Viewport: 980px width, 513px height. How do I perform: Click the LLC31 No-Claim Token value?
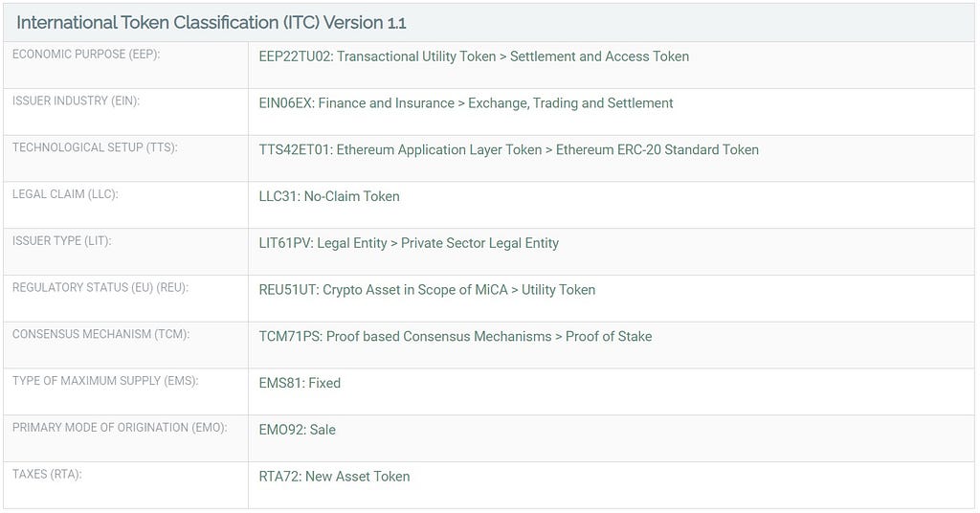click(329, 196)
